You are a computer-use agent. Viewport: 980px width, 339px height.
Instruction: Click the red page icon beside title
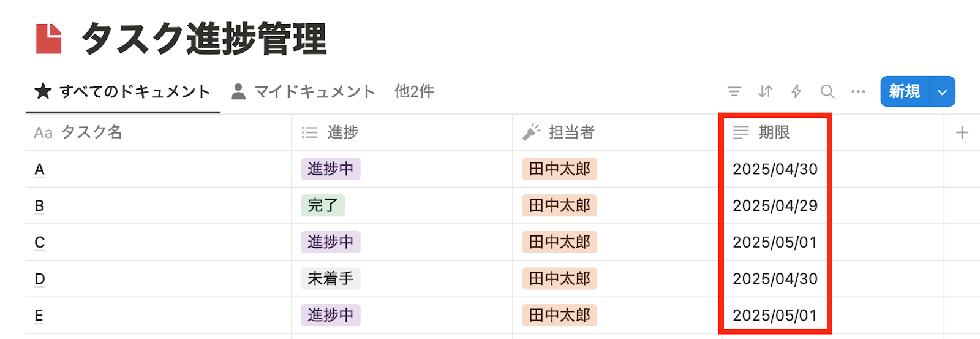[49, 39]
